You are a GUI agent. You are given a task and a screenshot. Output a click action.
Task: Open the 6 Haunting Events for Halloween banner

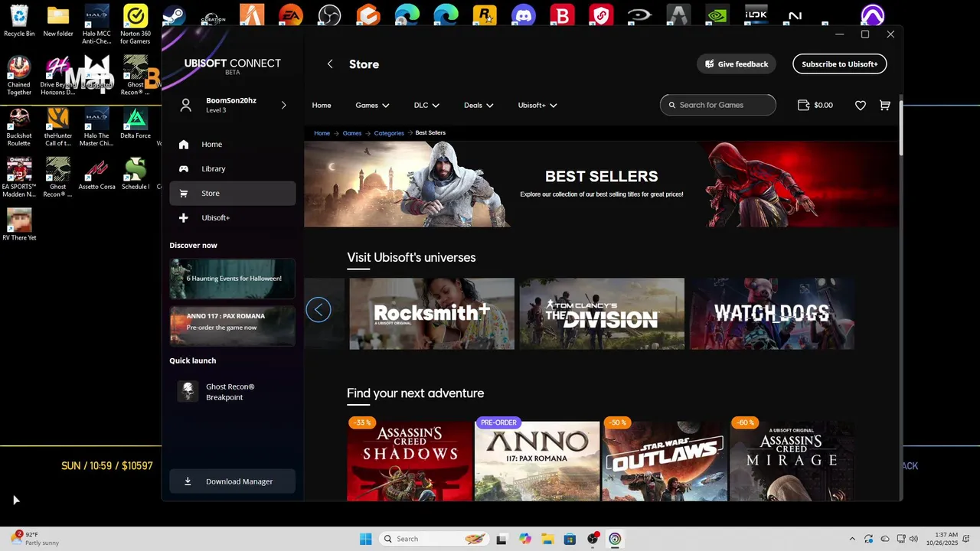[232, 279]
